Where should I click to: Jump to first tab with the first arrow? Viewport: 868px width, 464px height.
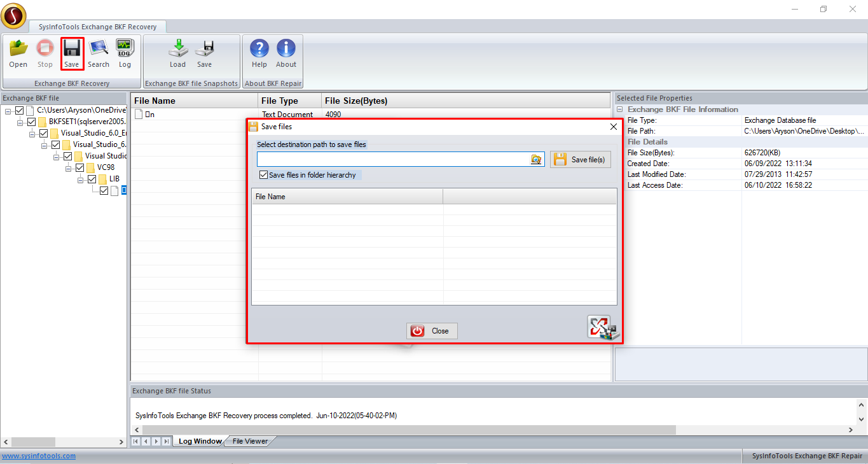point(136,441)
